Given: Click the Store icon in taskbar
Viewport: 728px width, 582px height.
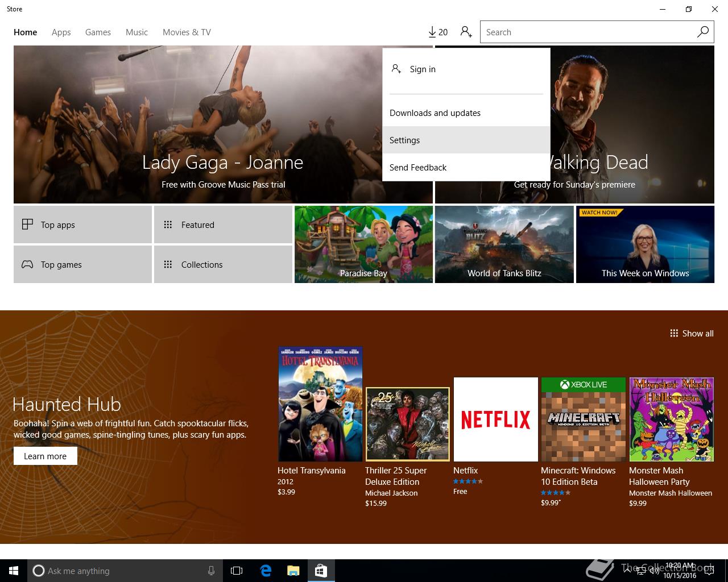Looking at the screenshot, I should 321,571.
